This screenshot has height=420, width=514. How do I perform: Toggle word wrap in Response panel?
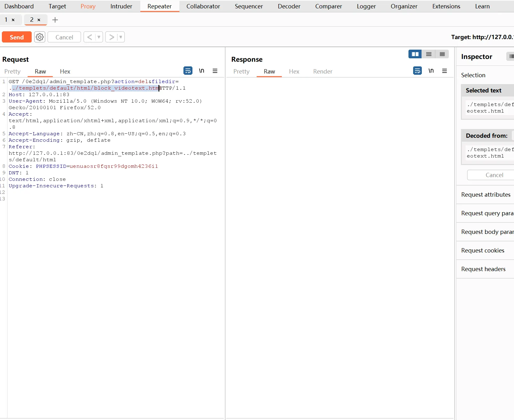417,71
